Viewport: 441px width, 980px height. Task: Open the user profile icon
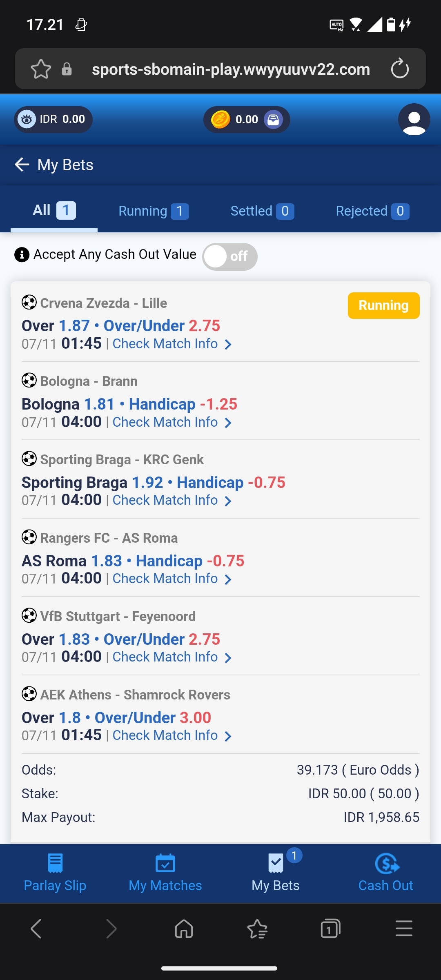pos(414,119)
